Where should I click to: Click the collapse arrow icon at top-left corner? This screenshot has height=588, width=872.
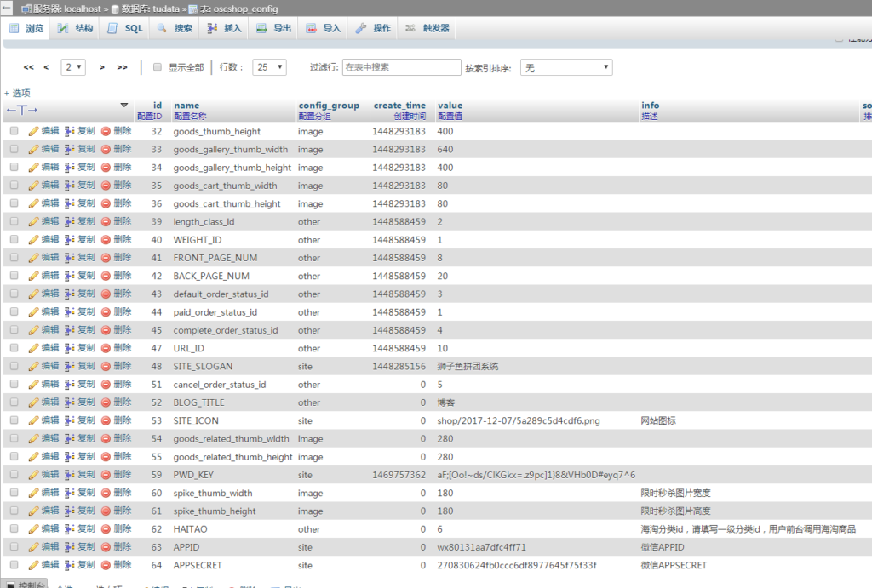7,8
